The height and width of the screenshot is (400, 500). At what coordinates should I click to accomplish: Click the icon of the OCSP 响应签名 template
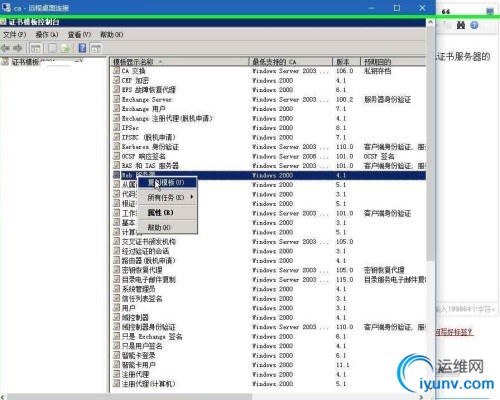116,156
